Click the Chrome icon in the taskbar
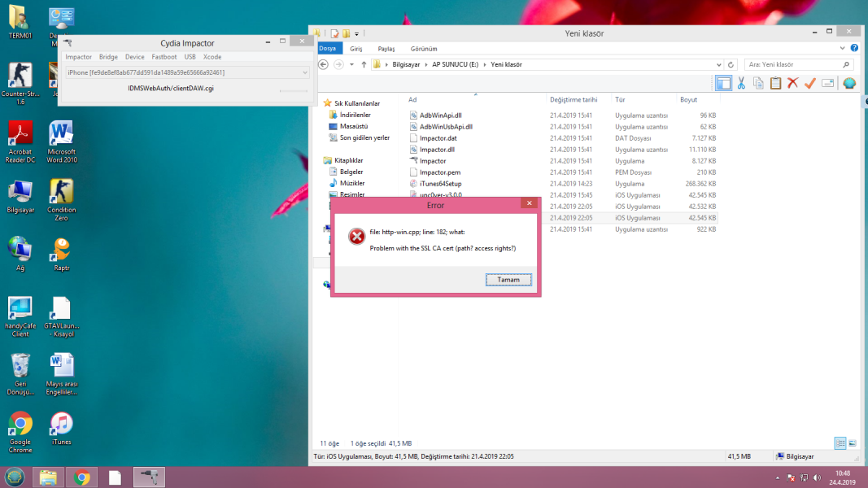 [81, 477]
